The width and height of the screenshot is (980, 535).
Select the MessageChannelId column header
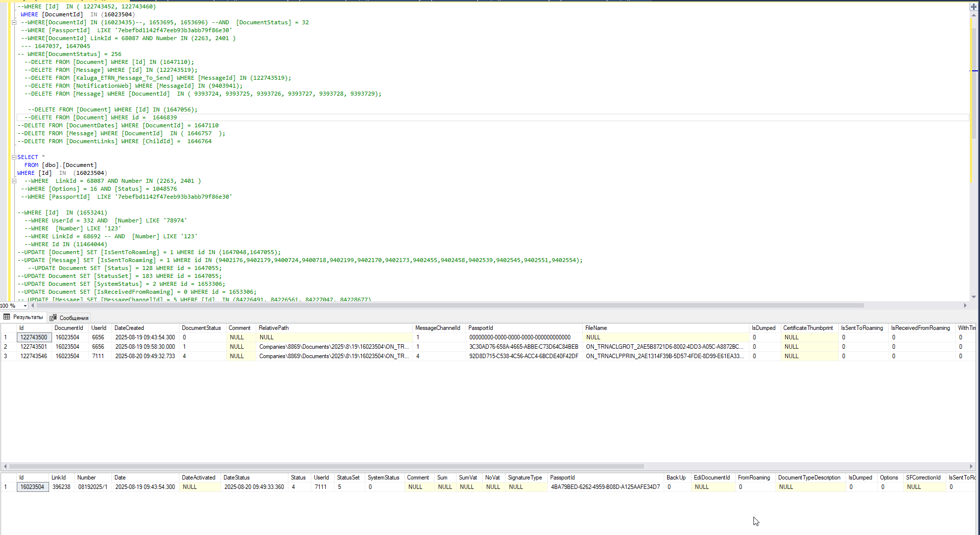click(x=439, y=328)
